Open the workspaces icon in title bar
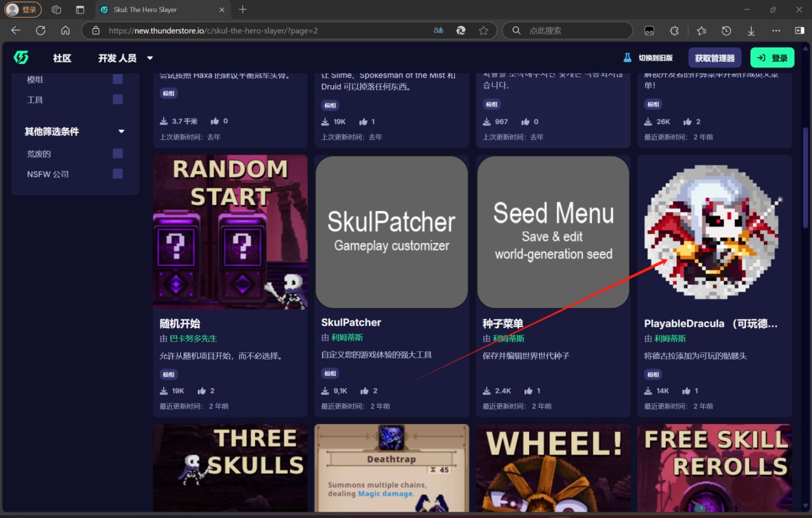Viewport: 812px width, 518px height. coord(56,10)
